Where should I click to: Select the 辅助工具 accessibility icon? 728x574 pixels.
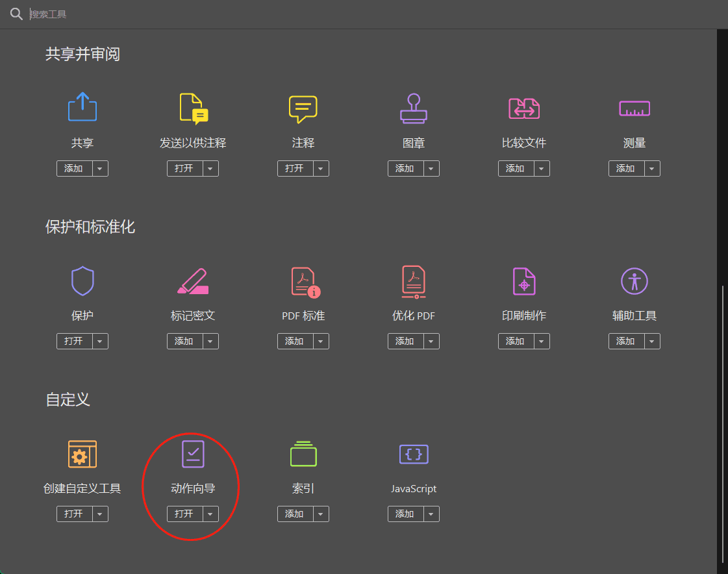pyautogui.click(x=634, y=281)
